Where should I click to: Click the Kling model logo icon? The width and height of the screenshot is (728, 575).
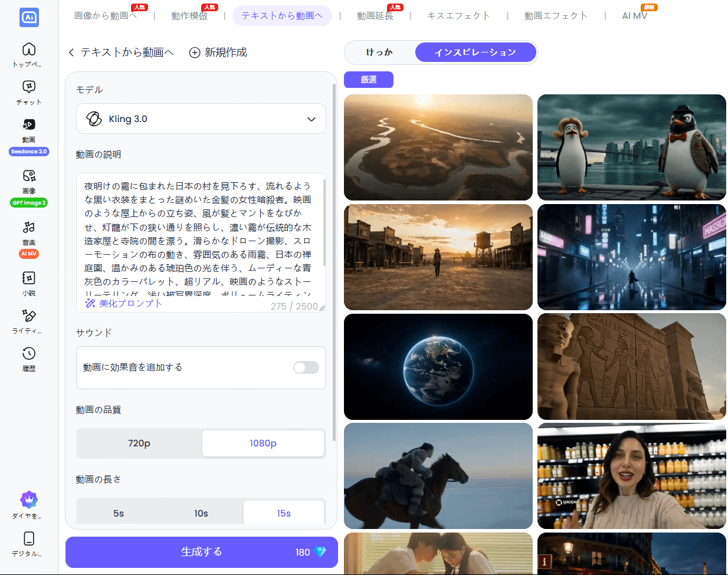pyautogui.click(x=94, y=119)
